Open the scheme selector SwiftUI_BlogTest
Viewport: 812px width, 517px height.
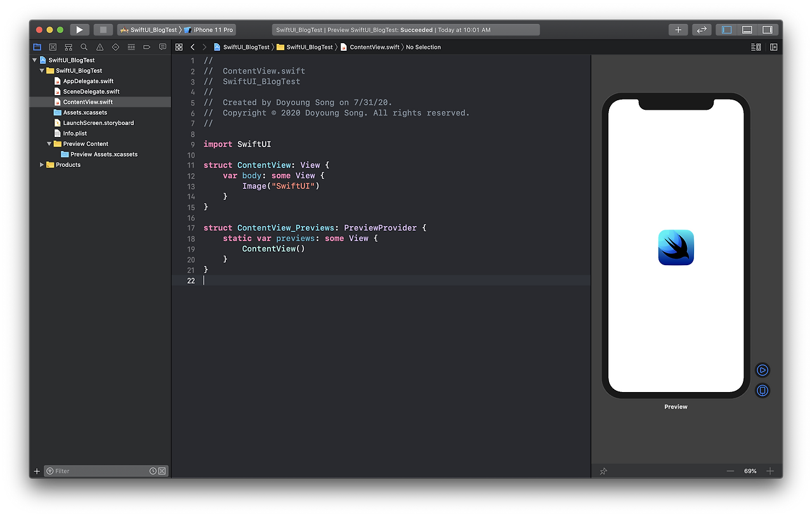(x=149, y=30)
